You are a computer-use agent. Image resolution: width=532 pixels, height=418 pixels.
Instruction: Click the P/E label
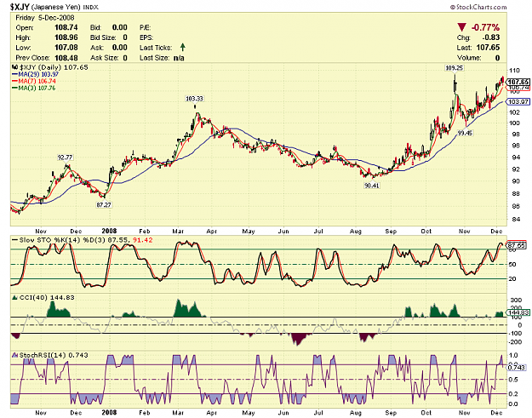coord(145,27)
